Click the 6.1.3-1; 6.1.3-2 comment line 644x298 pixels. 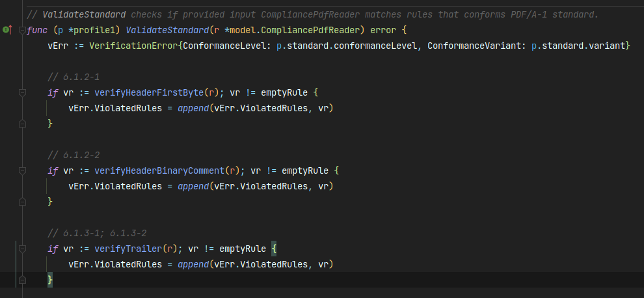[x=96, y=233]
